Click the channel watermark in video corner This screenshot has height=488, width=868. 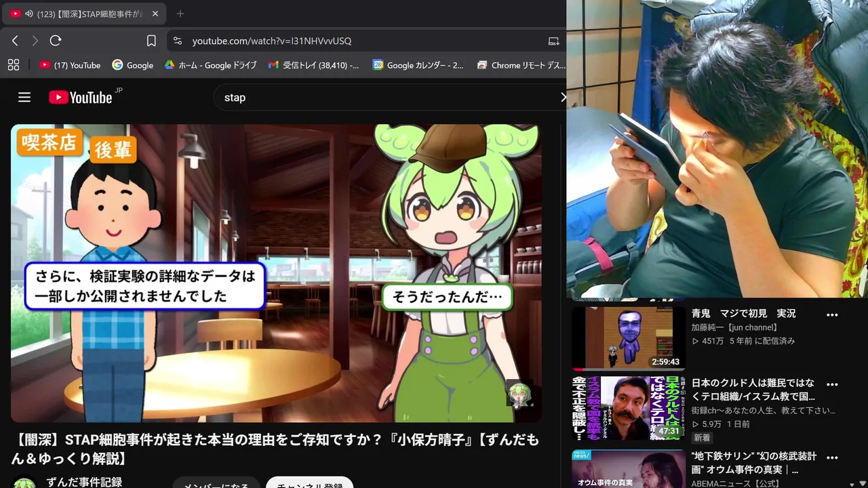click(x=519, y=394)
